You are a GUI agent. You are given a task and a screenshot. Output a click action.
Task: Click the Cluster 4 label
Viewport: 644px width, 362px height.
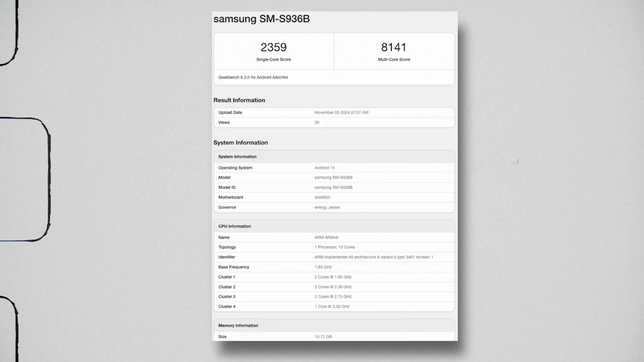click(226, 307)
